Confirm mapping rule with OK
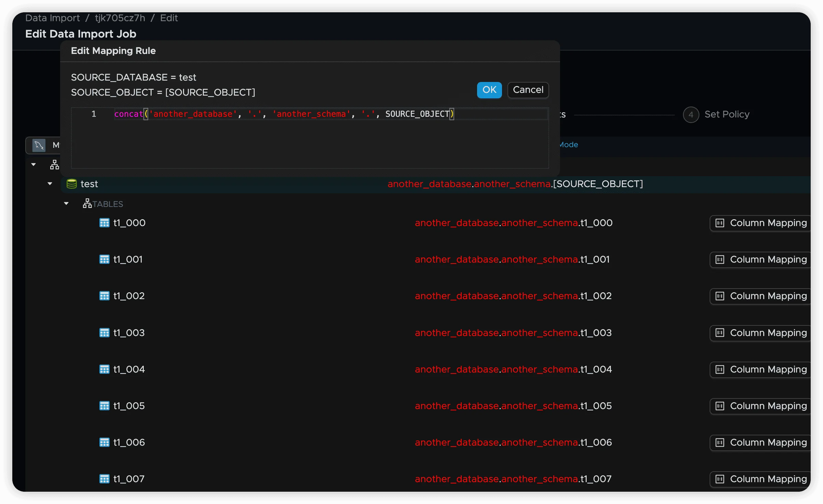 click(489, 90)
